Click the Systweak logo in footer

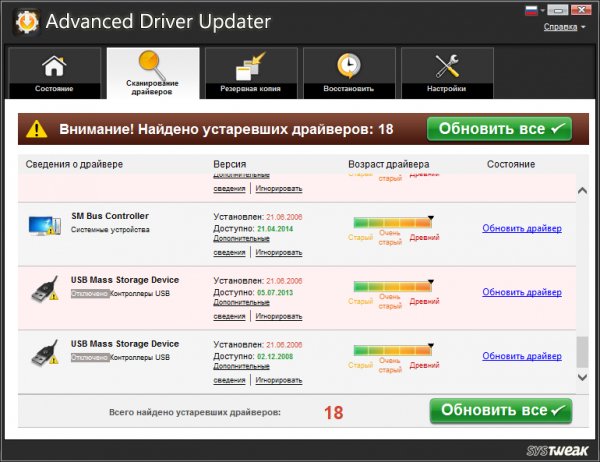coord(557,451)
